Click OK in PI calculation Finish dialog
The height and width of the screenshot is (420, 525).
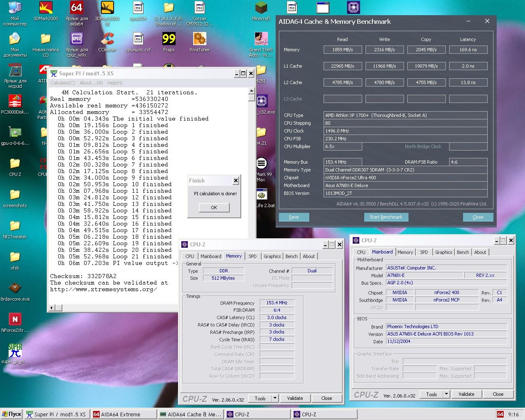[x=214, y=208]
